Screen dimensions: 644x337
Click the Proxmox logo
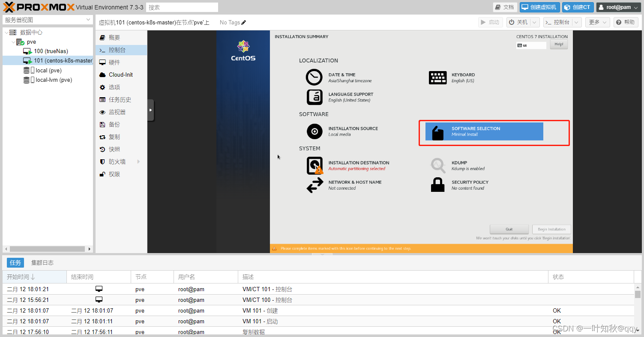pos(39,7)
